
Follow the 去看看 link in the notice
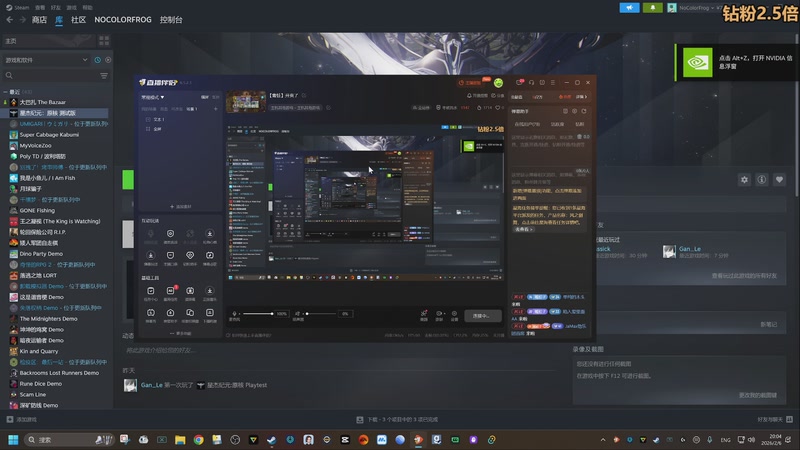tap(523, 230)
